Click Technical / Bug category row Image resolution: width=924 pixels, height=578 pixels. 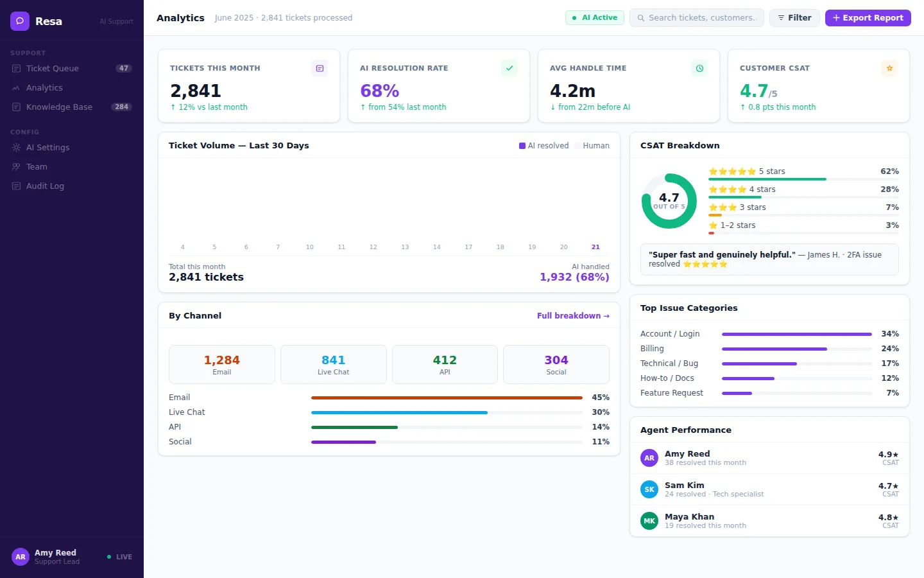coord(769,363)
